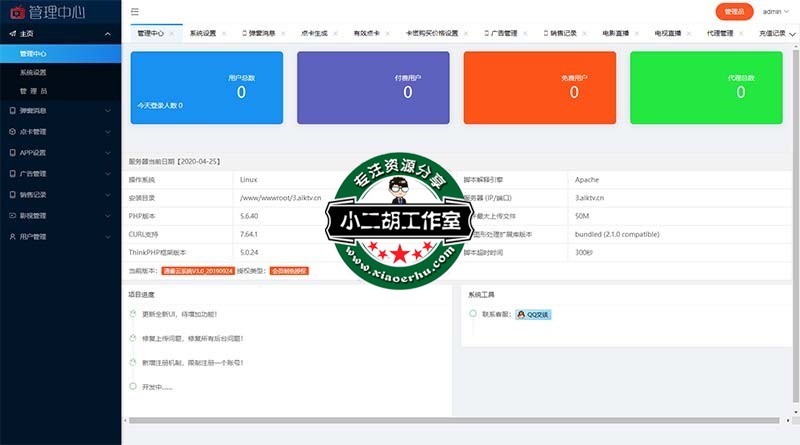Collapse the 主页 sidebar section
This screenshot has width=800, height=445.
tap(108, 33)
